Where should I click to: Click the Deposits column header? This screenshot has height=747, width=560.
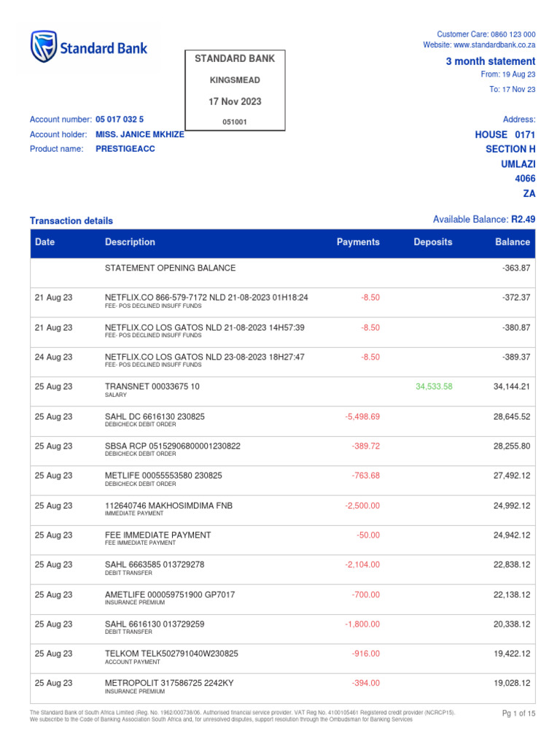[433, 242]
